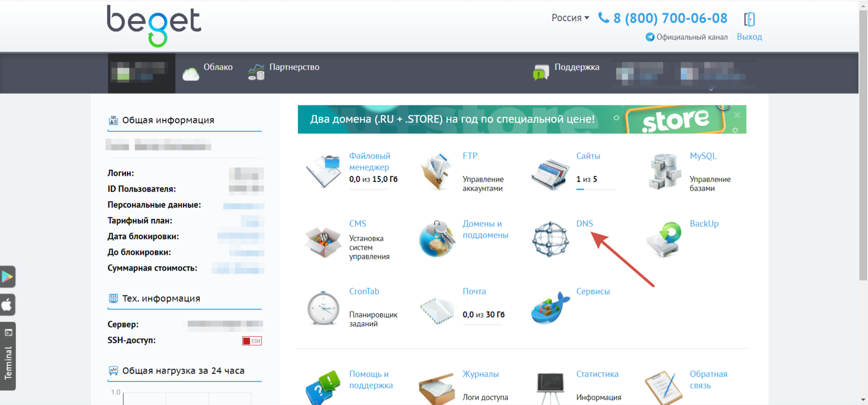This screenshot has height=405, width=868.
Task: Click the Сайты 1 из 5 progress bar
Action: tap(596, 190)
